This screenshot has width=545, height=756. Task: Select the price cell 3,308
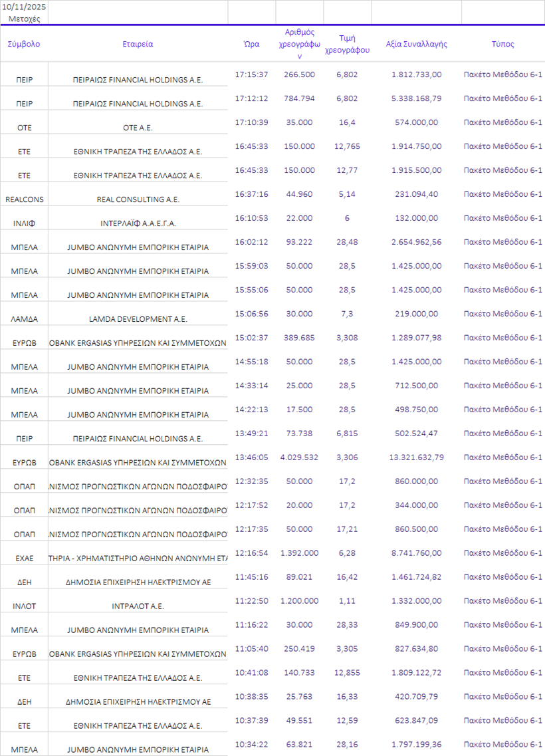(x=347, y=338)
